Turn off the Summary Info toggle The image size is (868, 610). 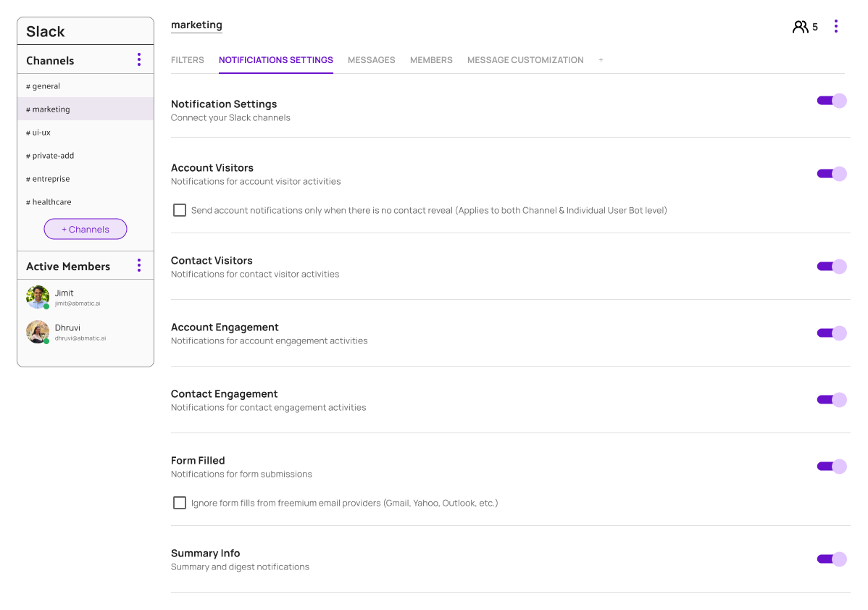click(831, 559)
